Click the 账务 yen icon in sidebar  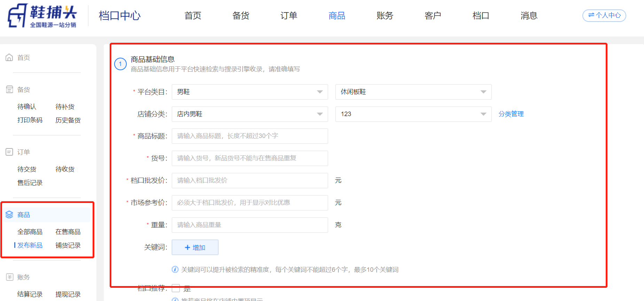[9, 277]
